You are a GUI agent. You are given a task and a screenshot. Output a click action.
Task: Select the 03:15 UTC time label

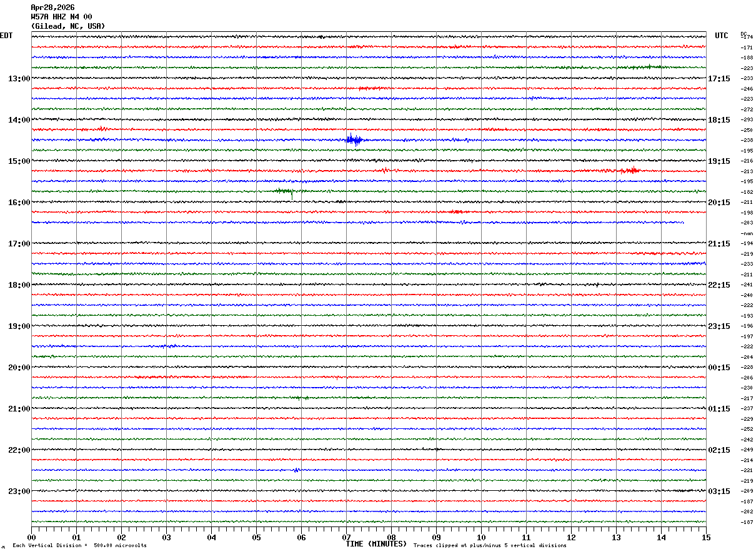click(719, 491)
